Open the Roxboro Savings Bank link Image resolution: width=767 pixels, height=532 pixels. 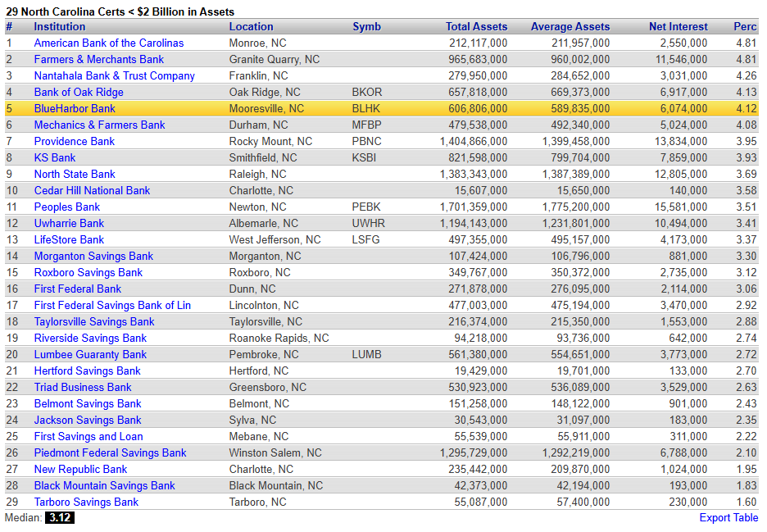(88, 273)
